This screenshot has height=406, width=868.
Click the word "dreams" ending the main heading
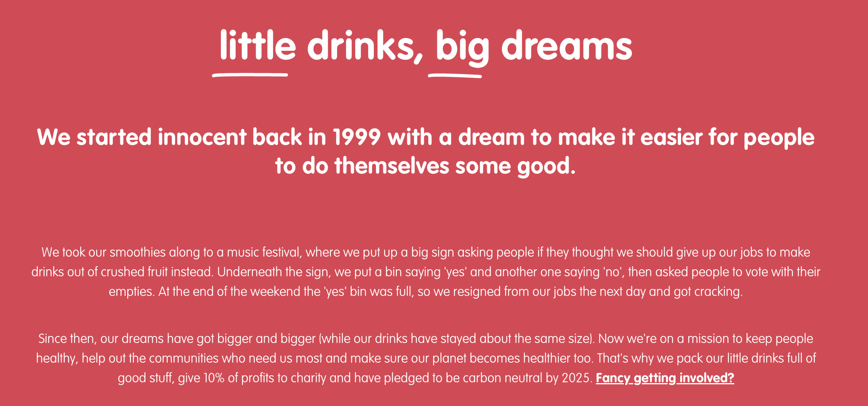(x=567, y=46)
